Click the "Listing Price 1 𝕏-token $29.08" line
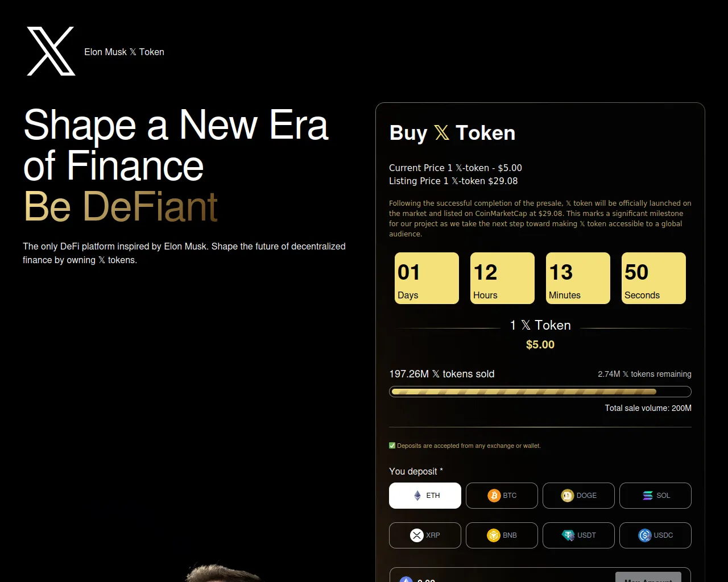 tap(453, 181)
